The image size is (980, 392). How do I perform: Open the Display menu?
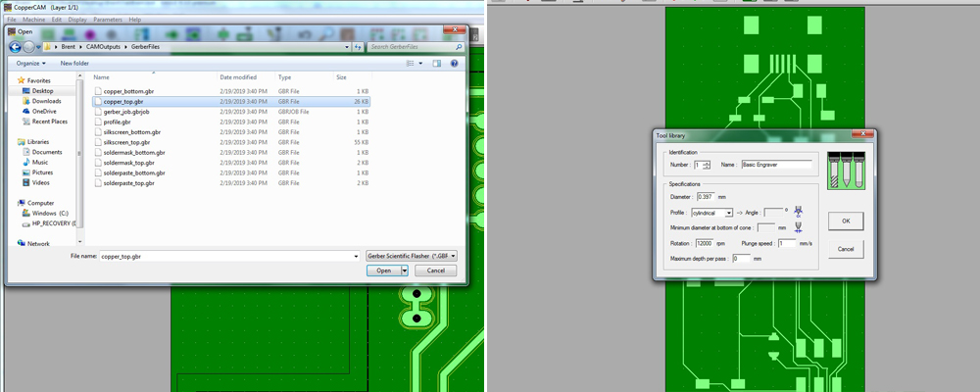(77, 20)
